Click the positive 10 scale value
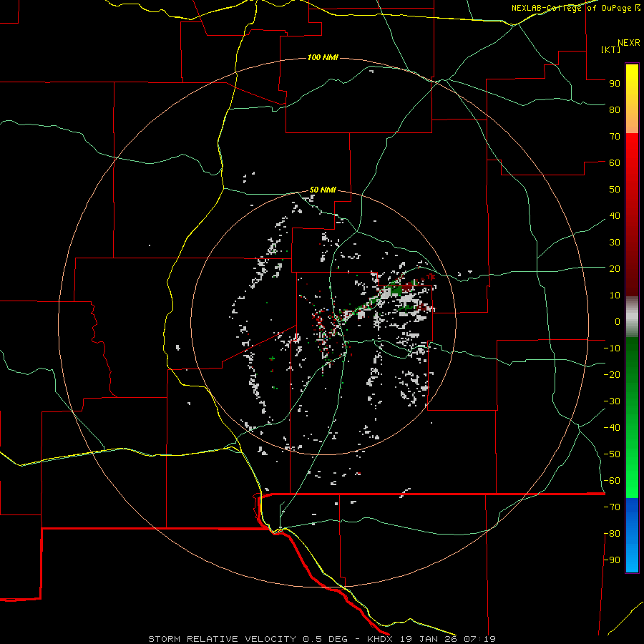Viewport: 644px width, 644px height. [615, 296]
